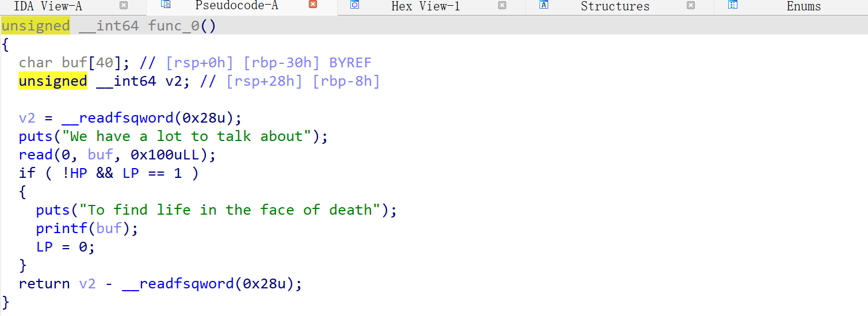868x316 pixels.
Task: Open the Hex View-1 tab
Action: [426, 6]
